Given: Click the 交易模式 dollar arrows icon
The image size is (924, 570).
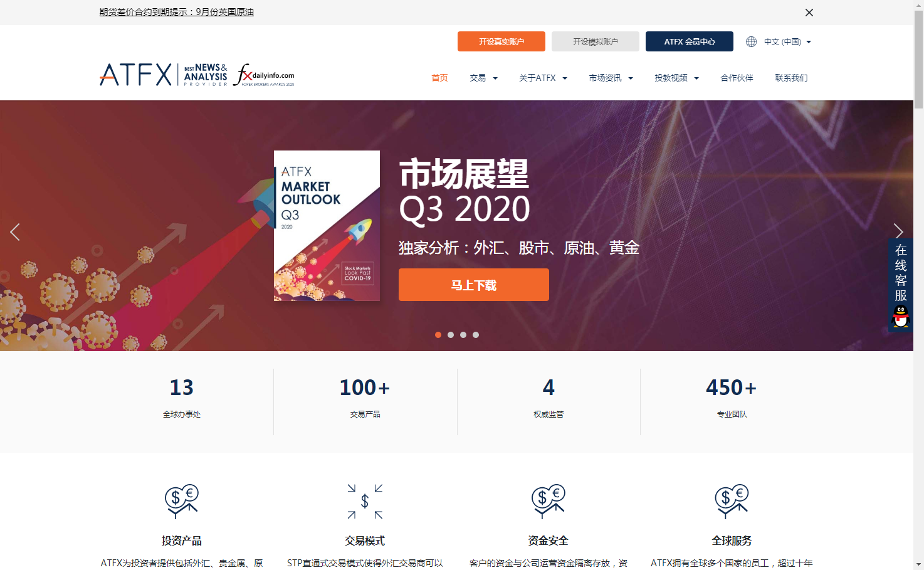Looking at the screenshot, I should coord(365,501).
